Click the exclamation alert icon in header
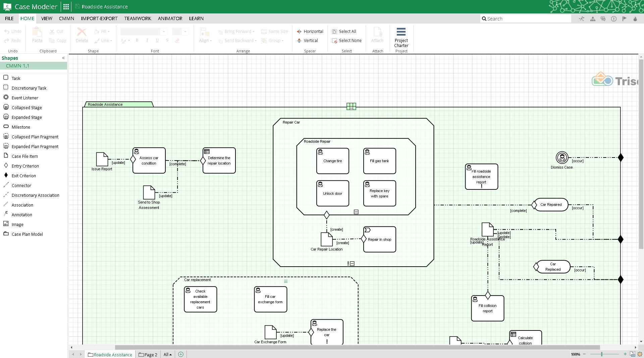Image resolution: width=644 pixels, height=358 pixels. (614, 19)
